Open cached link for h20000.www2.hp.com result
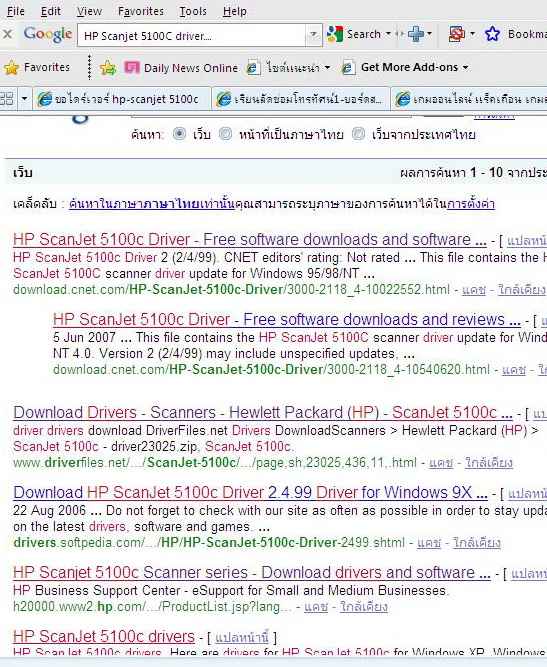 tap(316, 607)
